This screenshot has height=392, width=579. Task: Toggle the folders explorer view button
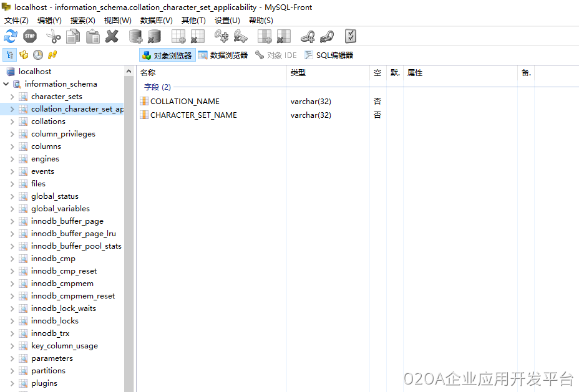(x=24, y=55)
